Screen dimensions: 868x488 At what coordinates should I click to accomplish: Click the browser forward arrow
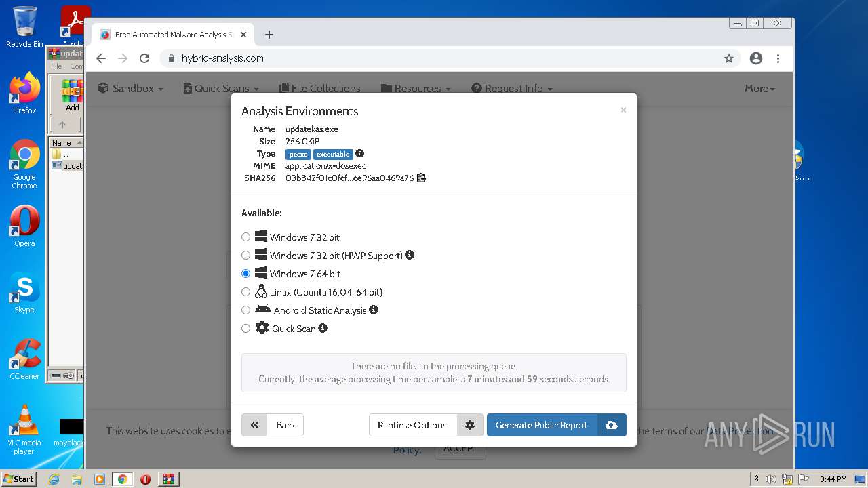coord(123,58)
